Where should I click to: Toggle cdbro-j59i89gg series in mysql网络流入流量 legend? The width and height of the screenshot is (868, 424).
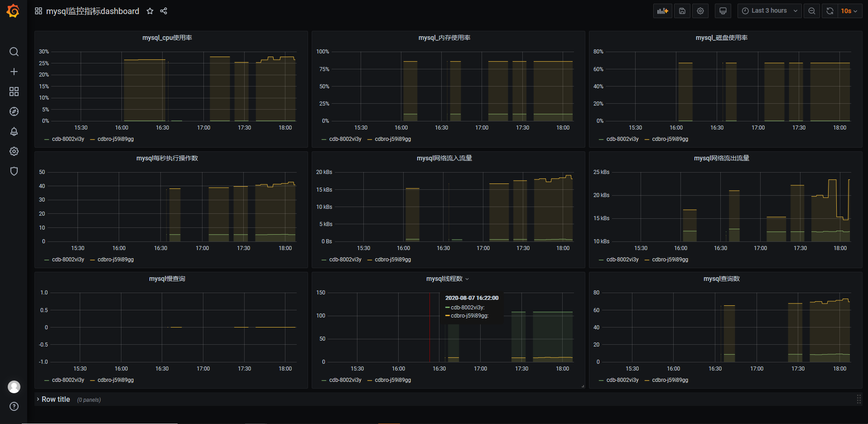[393, 260]
